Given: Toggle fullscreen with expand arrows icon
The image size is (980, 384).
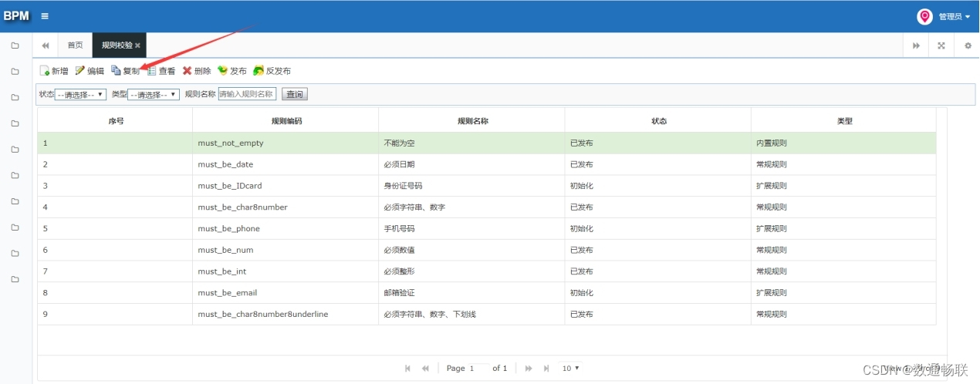Looking at the screenshot, I should click(941, 45).
